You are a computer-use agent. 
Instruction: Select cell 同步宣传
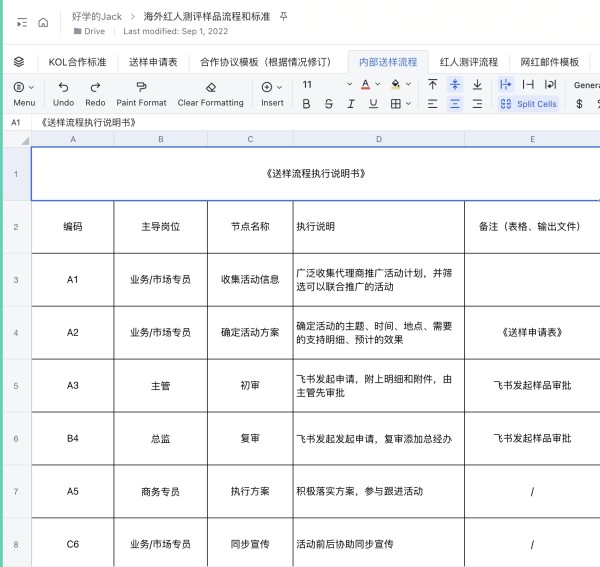250,544
